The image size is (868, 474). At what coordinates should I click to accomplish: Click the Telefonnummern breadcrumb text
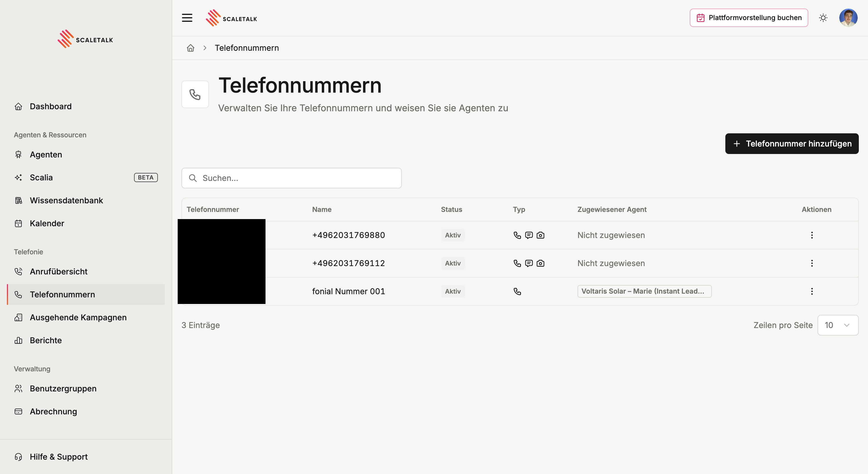[247, 48]
